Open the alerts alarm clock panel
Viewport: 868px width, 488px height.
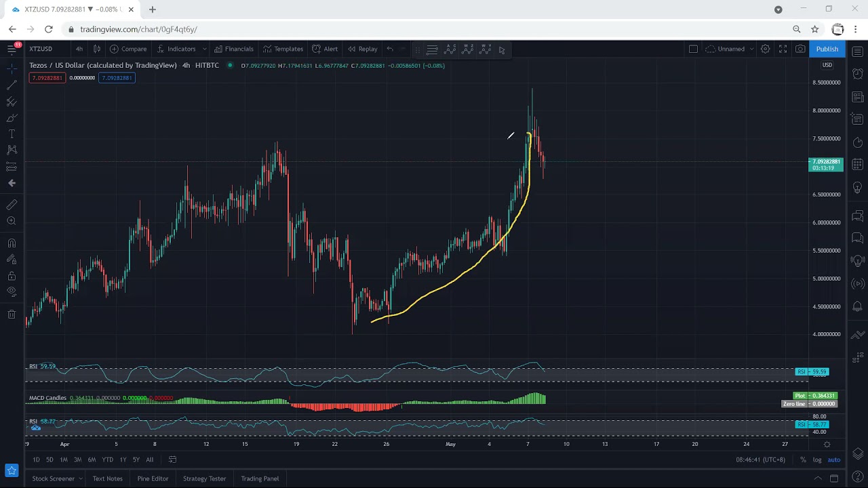tap(858, 73)
